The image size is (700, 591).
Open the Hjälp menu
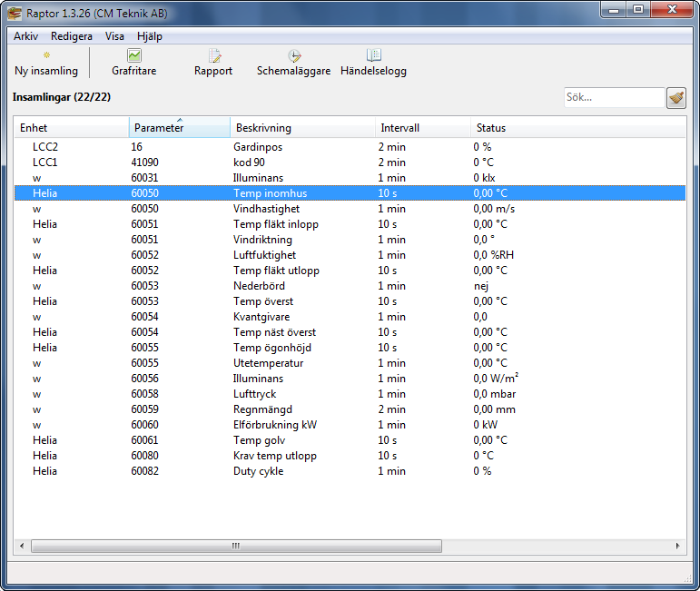(150, 36)
